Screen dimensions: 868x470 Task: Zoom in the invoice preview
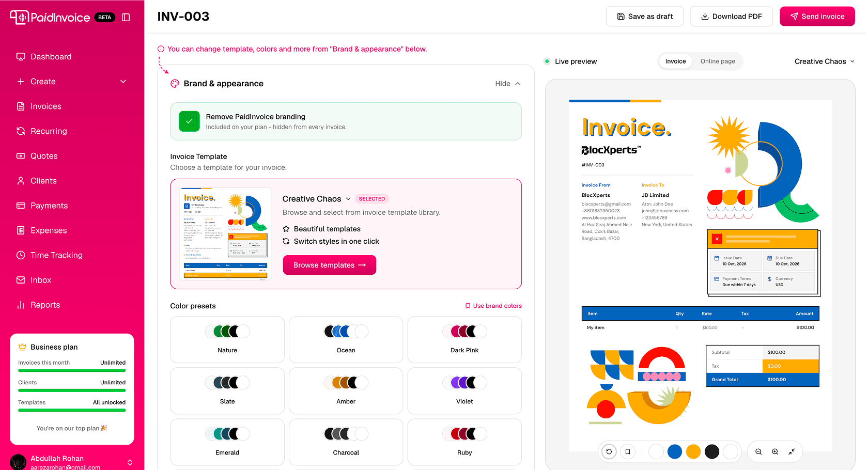pyautogui.click(x=775, y=451)
